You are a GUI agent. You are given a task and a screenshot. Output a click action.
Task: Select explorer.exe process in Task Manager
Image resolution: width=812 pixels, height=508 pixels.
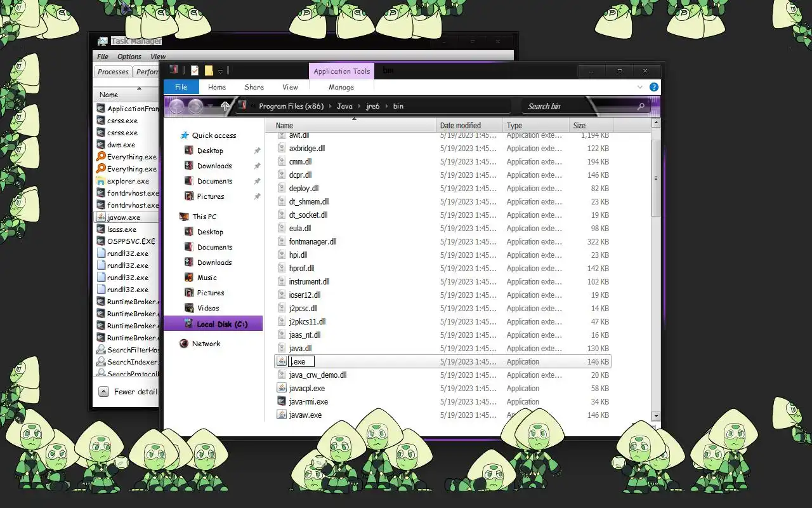(x=127, y=181)
